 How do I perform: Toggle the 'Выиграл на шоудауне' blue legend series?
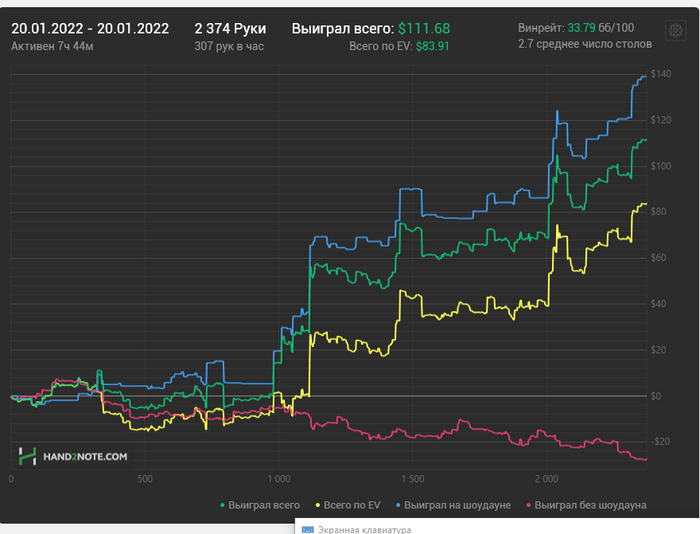pos(453,505)
